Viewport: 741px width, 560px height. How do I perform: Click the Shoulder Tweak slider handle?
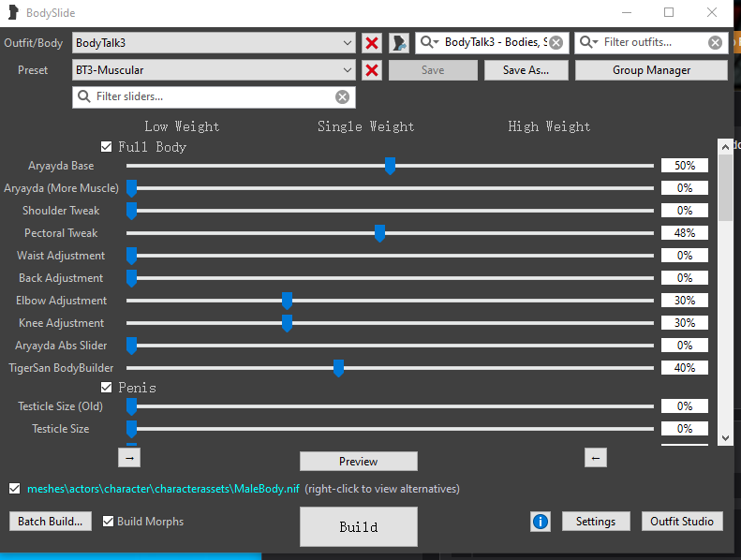(x=131, y=211)
